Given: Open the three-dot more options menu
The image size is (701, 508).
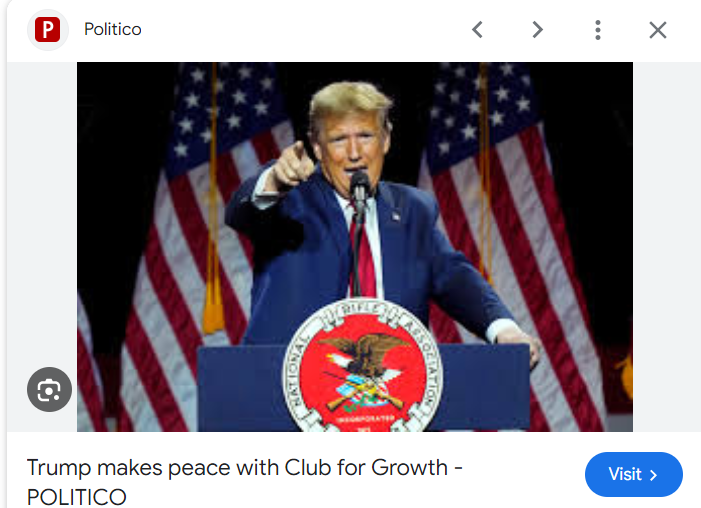Looking at the screenshot, I should pyautogui.click(x=598, y=30).
